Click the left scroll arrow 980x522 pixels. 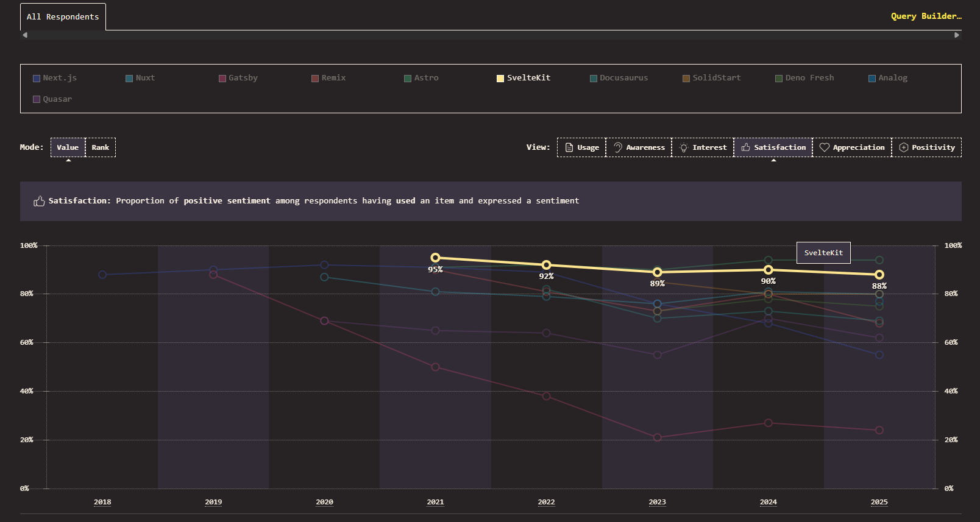pos(25,35)
